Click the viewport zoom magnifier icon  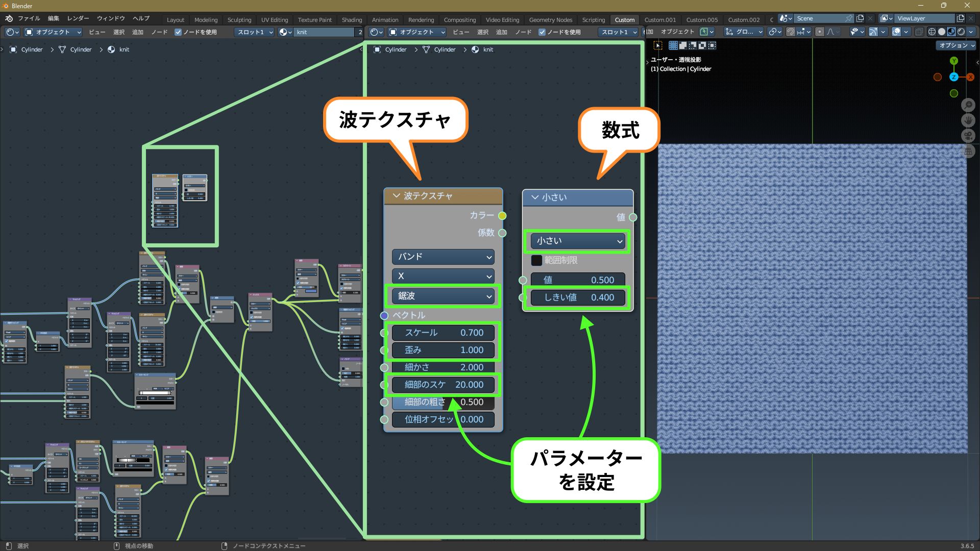coord(968,105)
